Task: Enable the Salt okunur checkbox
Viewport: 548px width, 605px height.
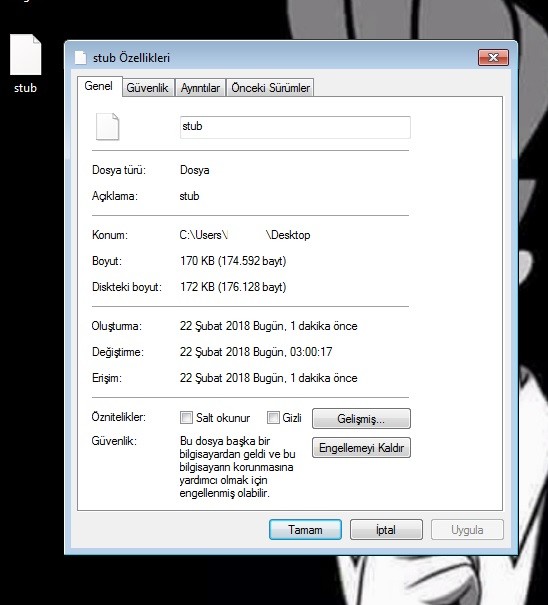Action: click(186, 417)
